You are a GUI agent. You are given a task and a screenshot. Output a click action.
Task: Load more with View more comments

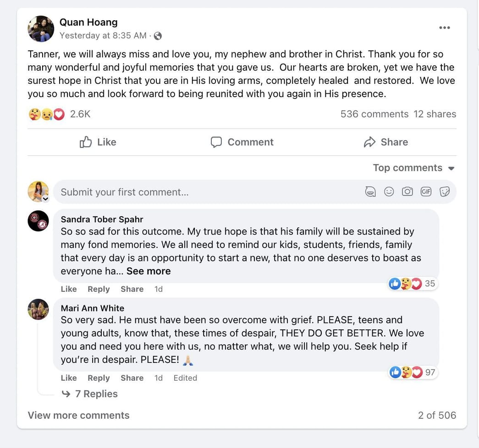click(78, 415)
